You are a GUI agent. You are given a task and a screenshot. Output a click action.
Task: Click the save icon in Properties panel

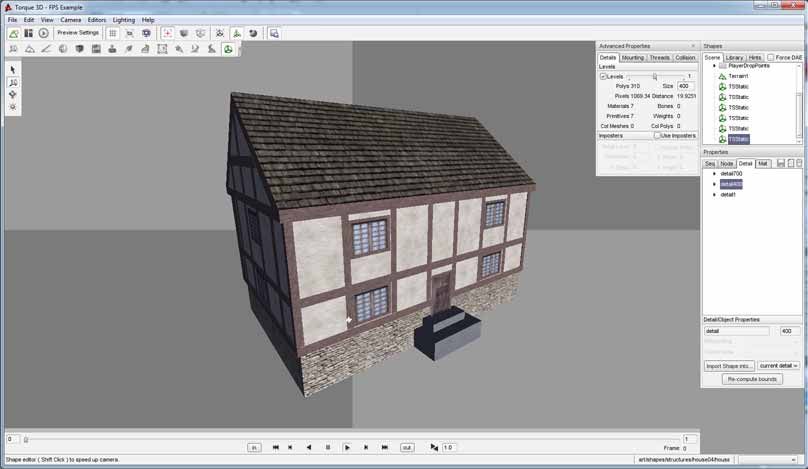coord(781,163)
